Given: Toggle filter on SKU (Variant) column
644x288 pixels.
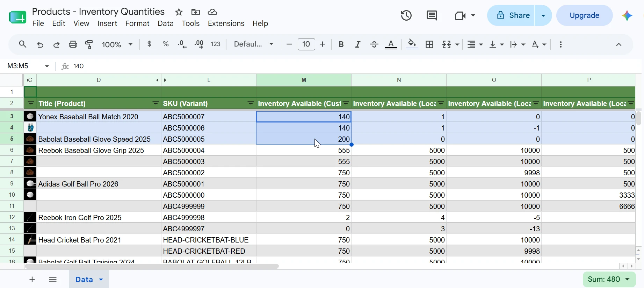Looking at the screenshot, I should coord(251,104).
